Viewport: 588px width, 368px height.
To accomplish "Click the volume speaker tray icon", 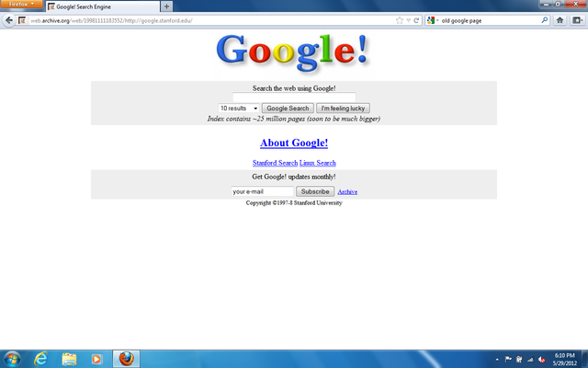I will tap(541, 360).
